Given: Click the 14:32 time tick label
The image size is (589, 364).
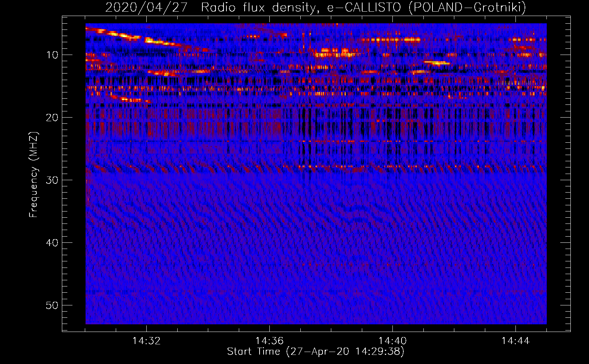Looking at the screenshot, I should (x=146, y=341).
